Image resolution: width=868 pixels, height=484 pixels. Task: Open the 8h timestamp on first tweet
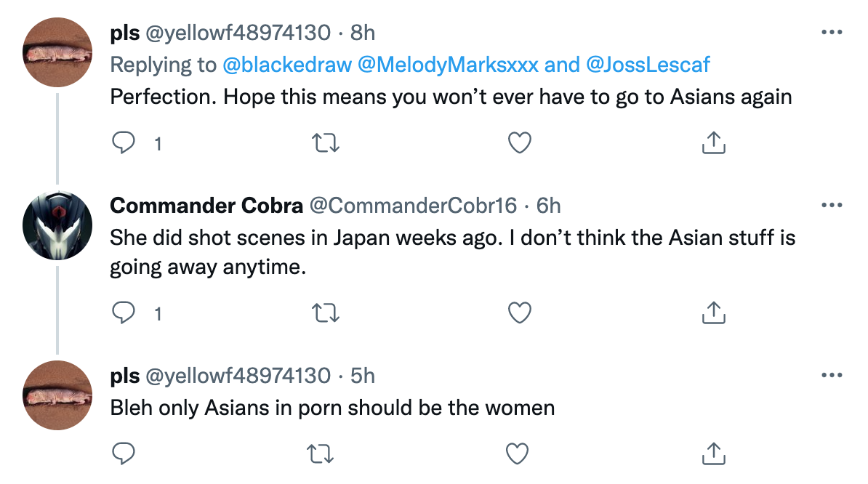(x=363, y=33)
